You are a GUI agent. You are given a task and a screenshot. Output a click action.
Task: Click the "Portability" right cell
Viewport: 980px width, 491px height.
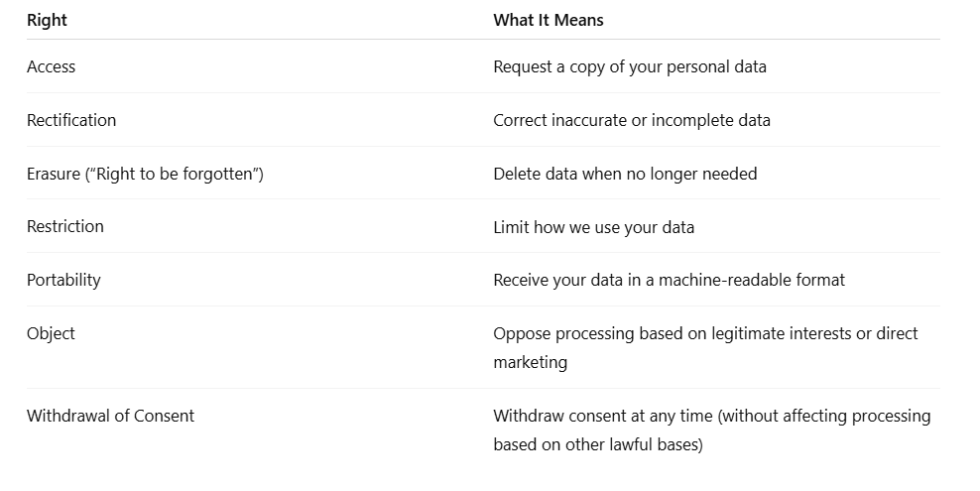63,280
